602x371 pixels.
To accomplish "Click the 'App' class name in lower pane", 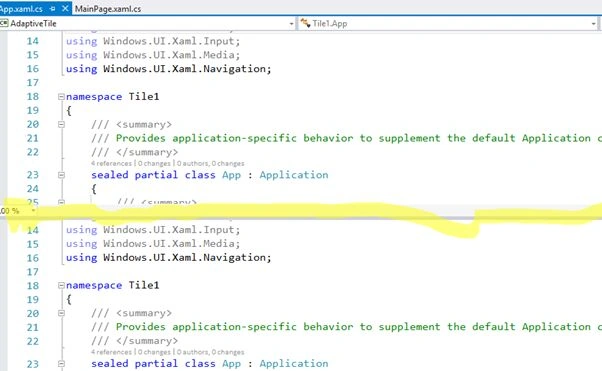I will tap(231, 364).
